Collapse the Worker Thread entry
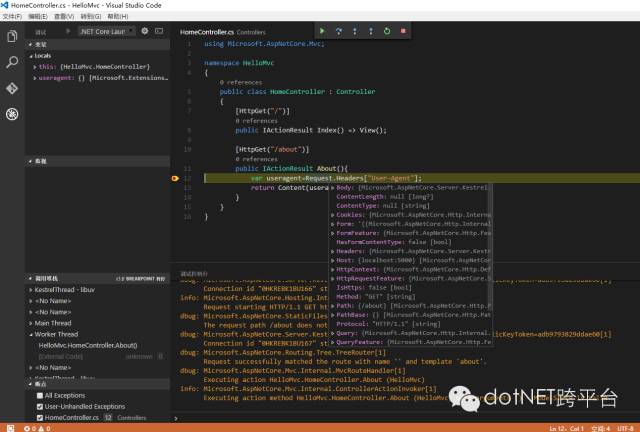Viewport: 640px width, 432px height. pyautogui.click(x=31, y=334)
